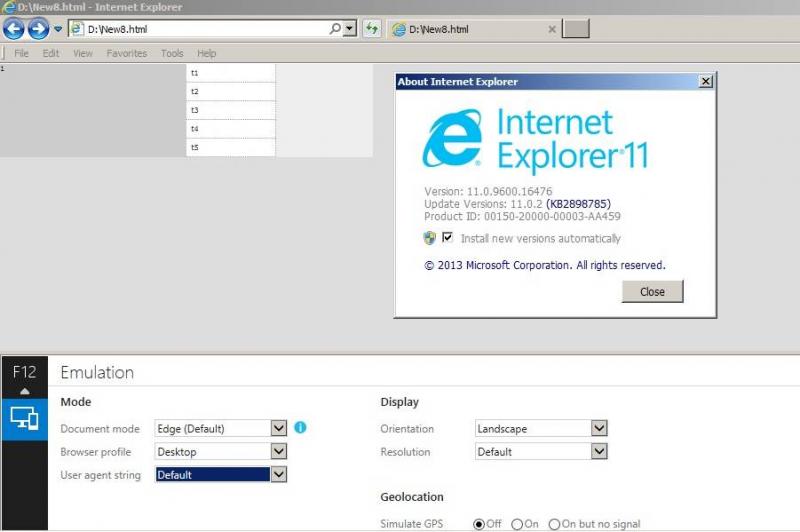Click the browser Forward arrow button
The height and width of the screenshot is (532, 800).
38,29
